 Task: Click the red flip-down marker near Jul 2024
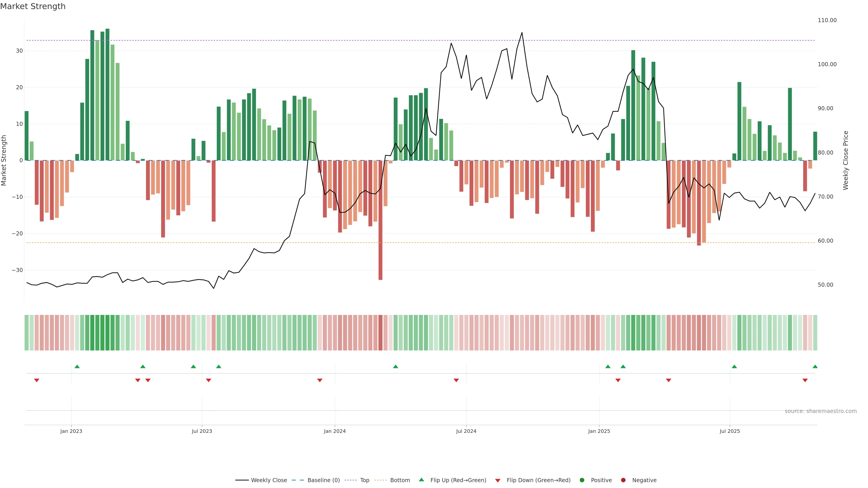coord(456,380)
